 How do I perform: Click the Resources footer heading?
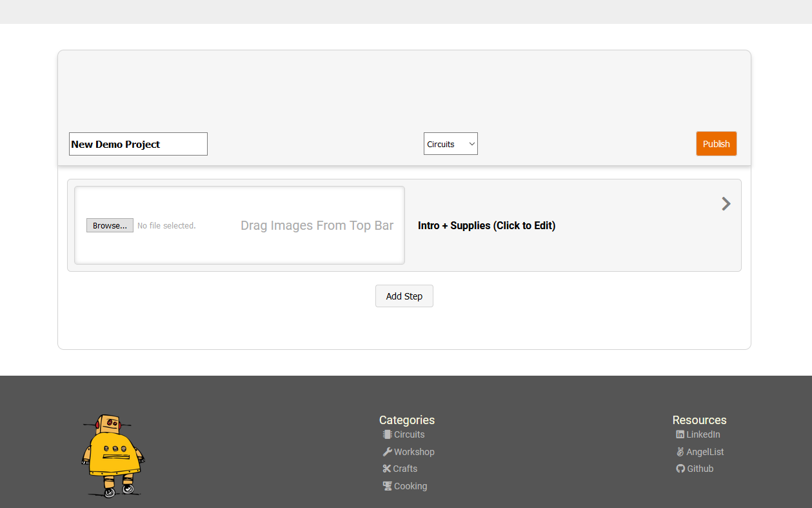pos(700,420)
